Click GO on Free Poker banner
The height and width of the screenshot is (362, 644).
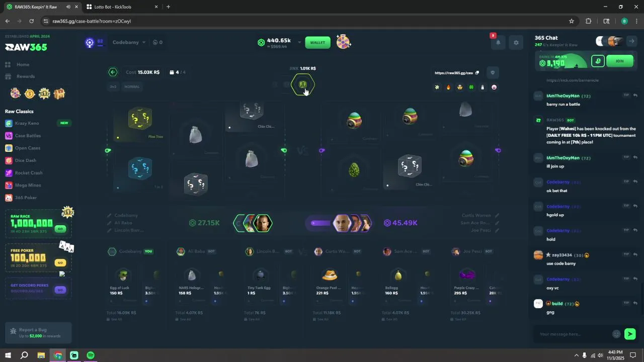tap(60, 263)
